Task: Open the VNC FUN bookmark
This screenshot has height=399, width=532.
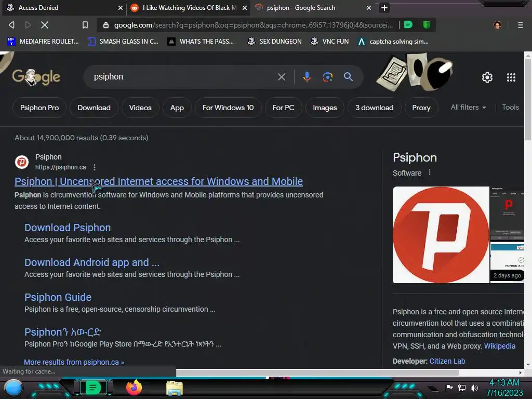Action: (330, 42)
